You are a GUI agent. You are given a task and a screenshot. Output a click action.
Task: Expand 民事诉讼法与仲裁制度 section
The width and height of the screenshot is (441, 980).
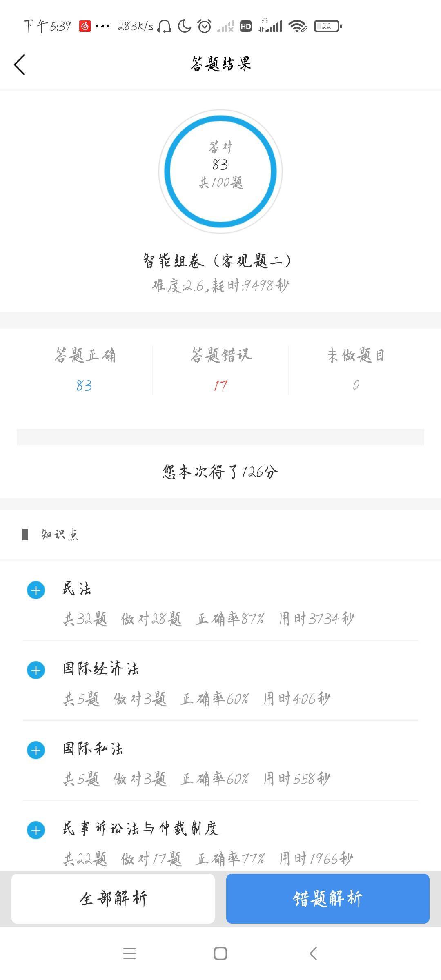36,830
